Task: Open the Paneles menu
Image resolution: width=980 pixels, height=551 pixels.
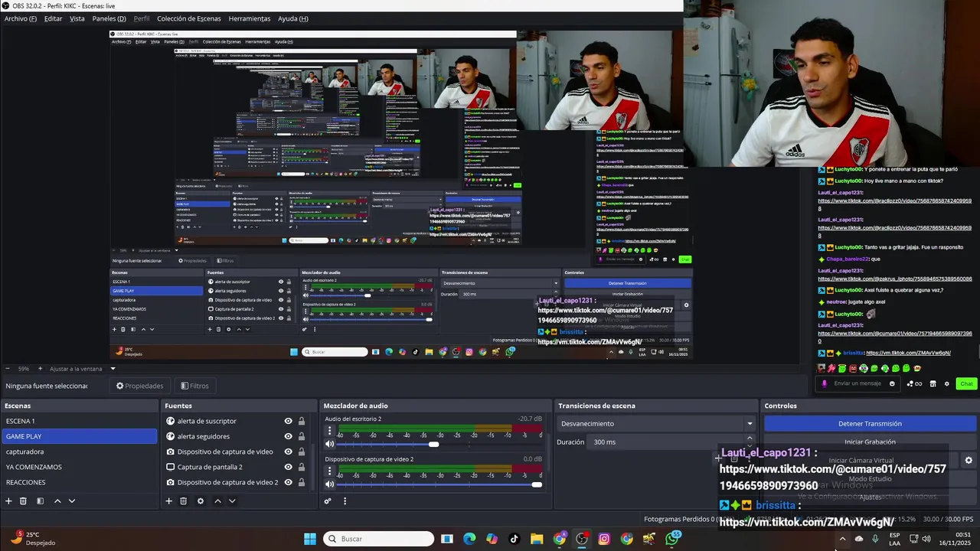Action: point(109,18)
